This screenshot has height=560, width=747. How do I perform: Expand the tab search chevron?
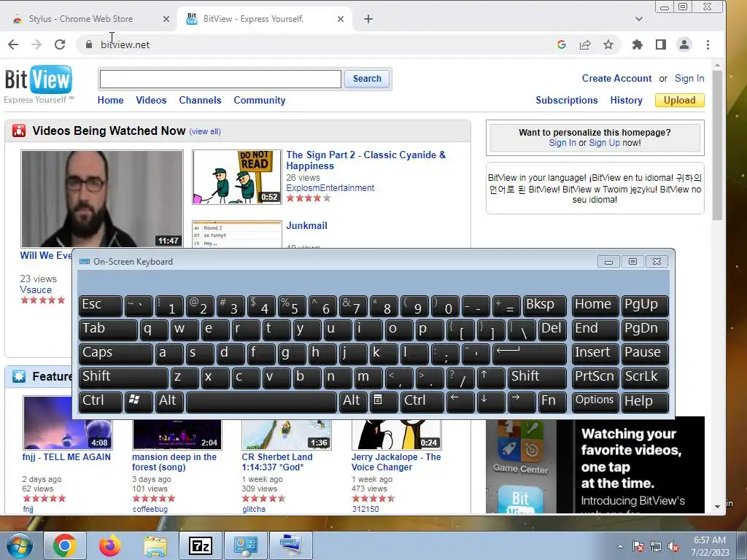[x=639, y=19]
